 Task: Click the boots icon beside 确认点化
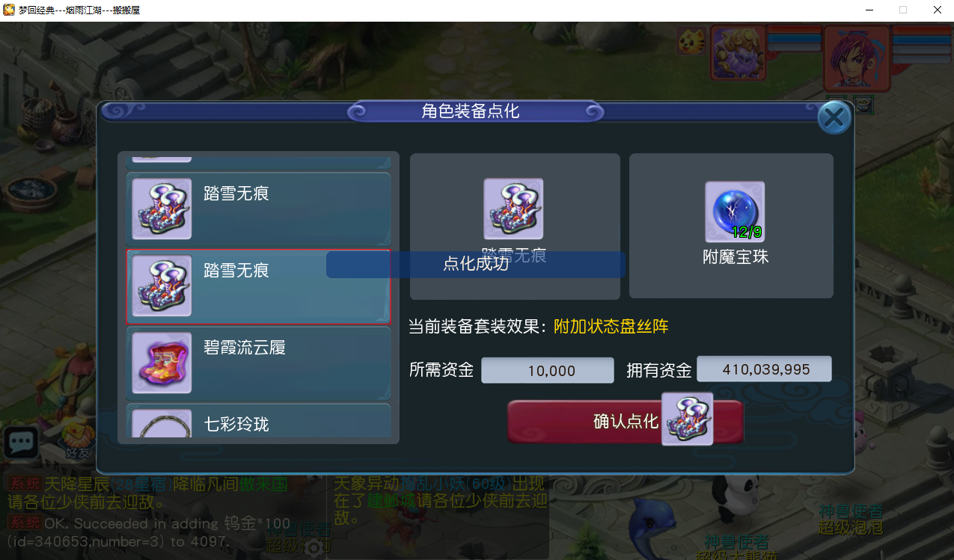(x=687, y=419)
